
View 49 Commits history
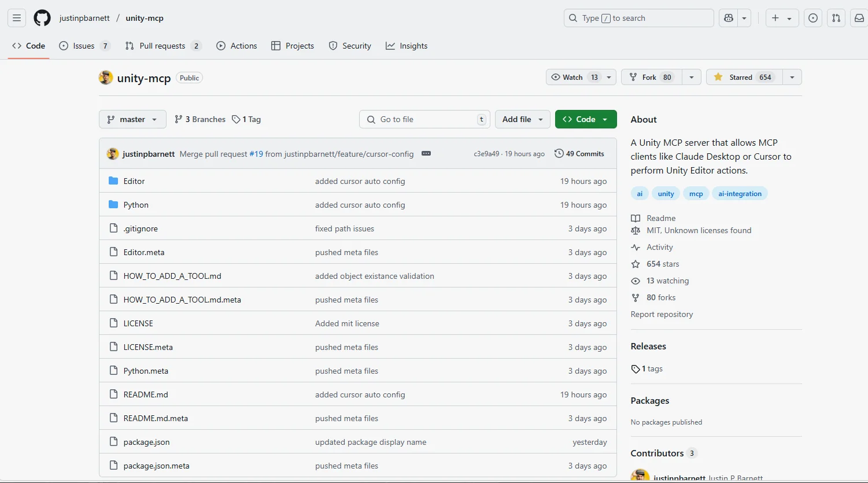coord(579,154)
